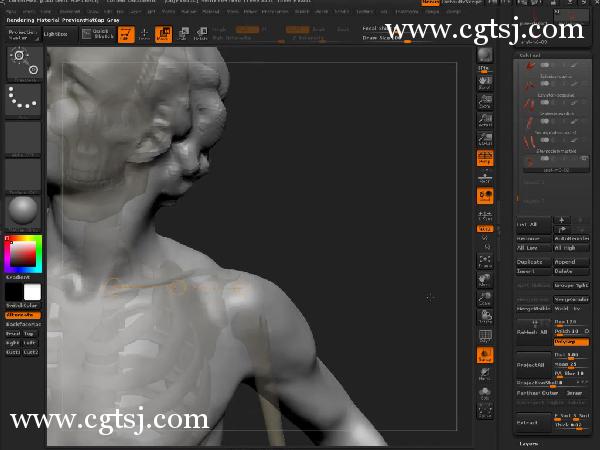The image size is (600, 450).
Task: Open Projection Master
Action: [x=23, y=35]
